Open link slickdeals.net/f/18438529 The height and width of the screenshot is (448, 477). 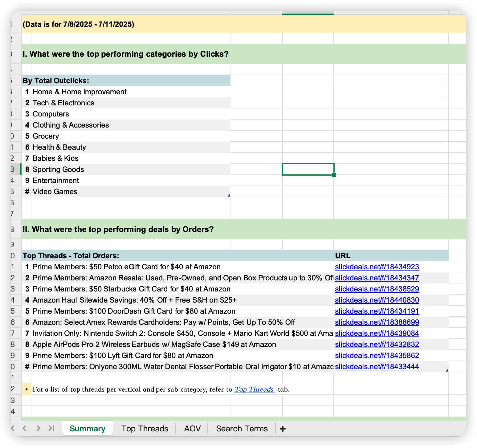coord(377,289)
